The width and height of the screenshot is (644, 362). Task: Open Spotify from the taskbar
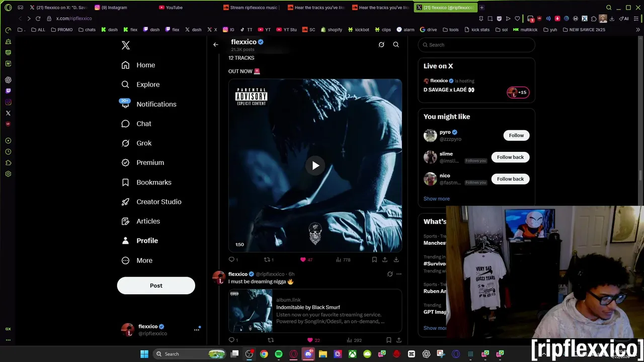279,354
